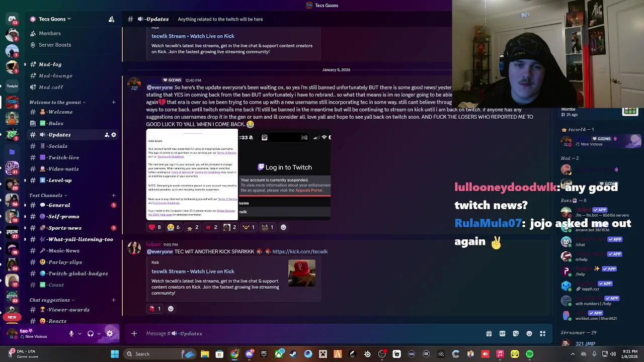Open microphone input options arrow
Screen dimensions: 644x362
(x=79, y=333)
